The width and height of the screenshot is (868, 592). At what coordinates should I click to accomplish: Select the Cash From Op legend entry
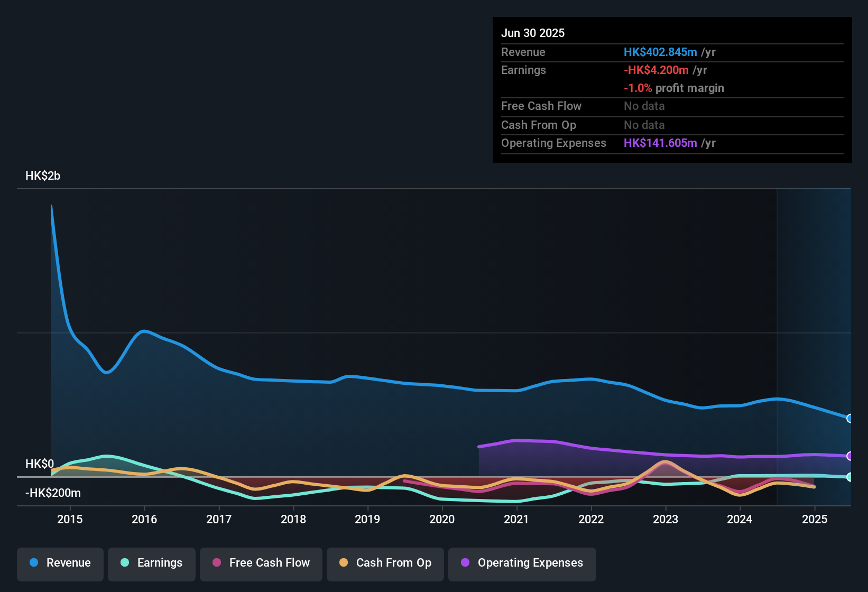click(x=385, y=563)
